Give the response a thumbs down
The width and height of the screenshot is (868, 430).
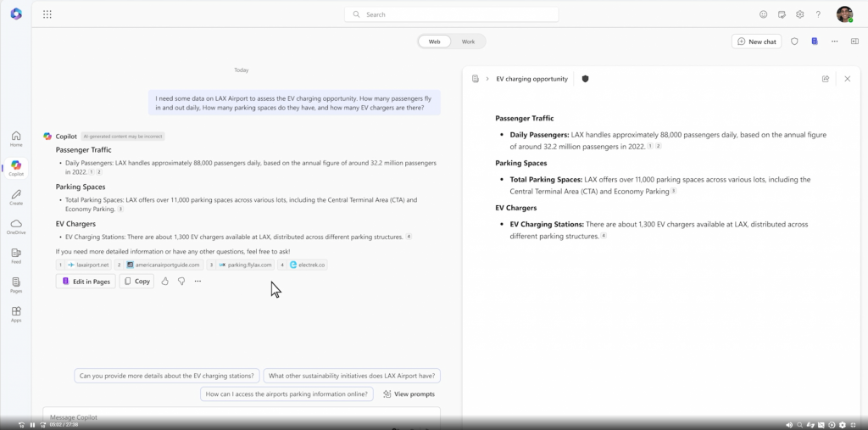click(x=181, y=282)
